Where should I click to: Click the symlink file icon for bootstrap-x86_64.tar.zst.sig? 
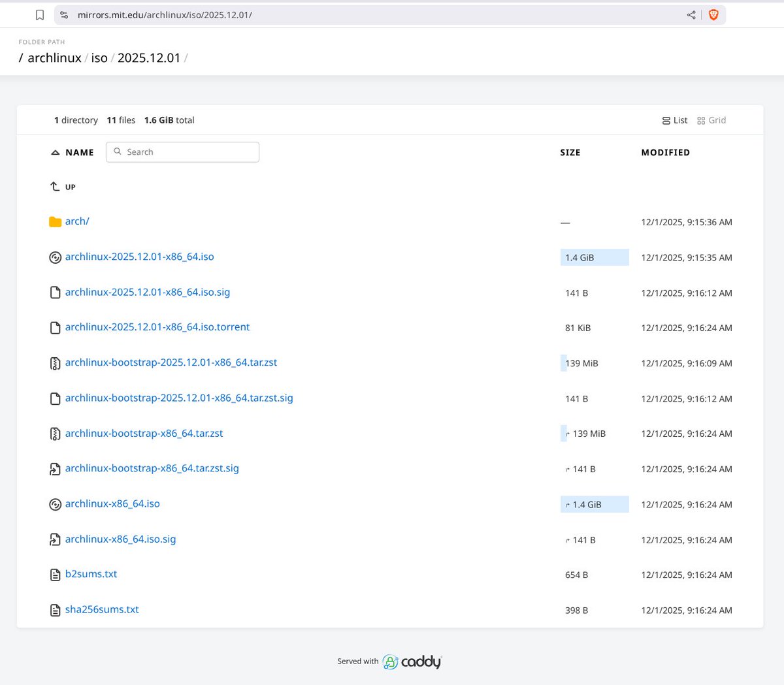point(55,469)
